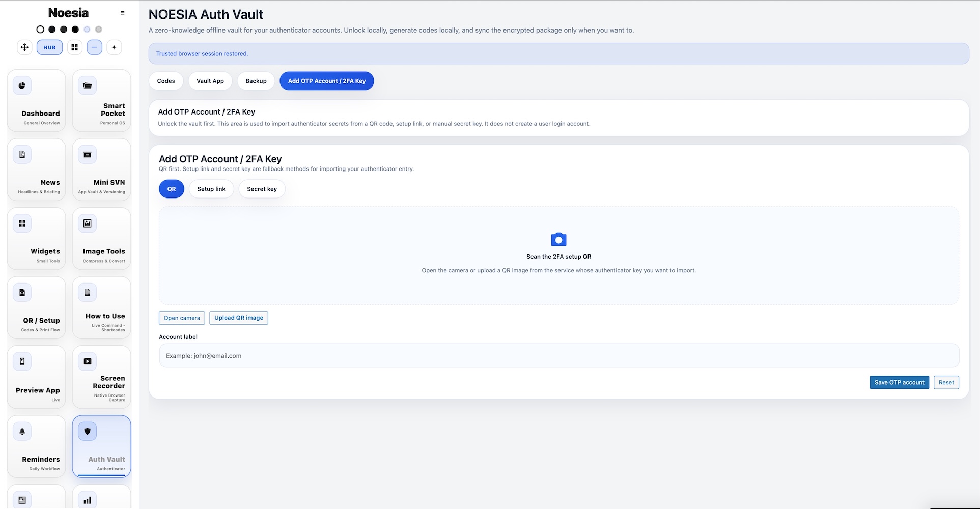Screen dimensions: 980x509
Task: Choose the light blue theme swatch
Action: pos(87,30)
